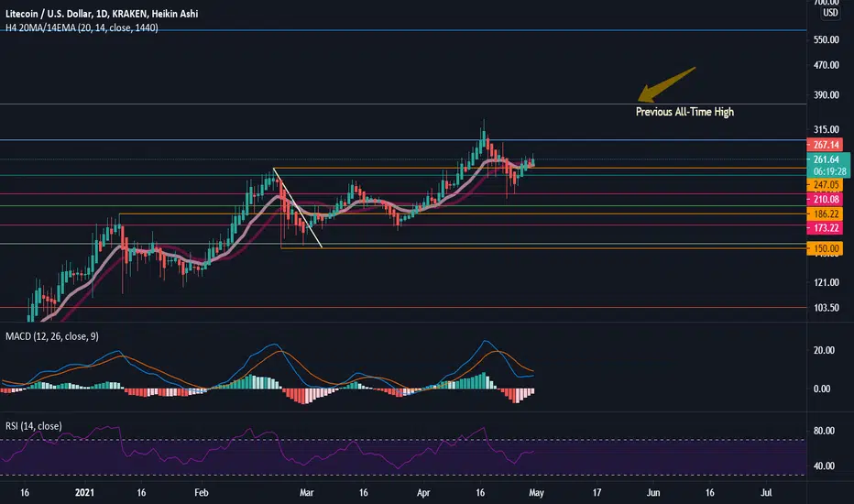
Task: Select the RSI (14, close) indicator label
Action: tap(33, 425)
